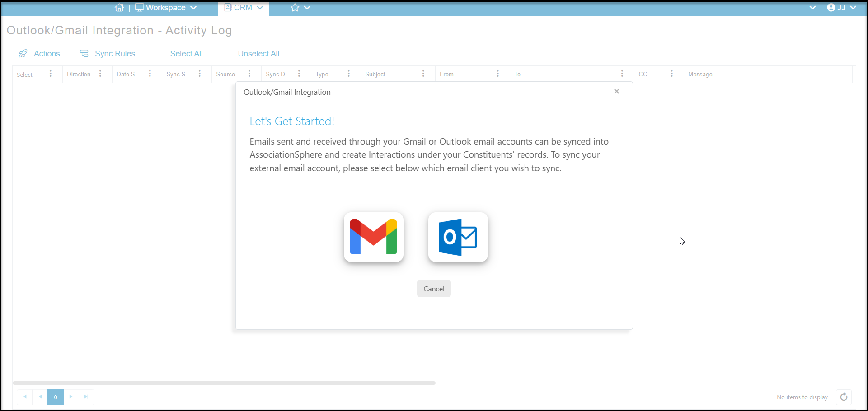Viewport: 868px width, 411px height.
Task: Open Subject column options menu
Action: (423, 74)
